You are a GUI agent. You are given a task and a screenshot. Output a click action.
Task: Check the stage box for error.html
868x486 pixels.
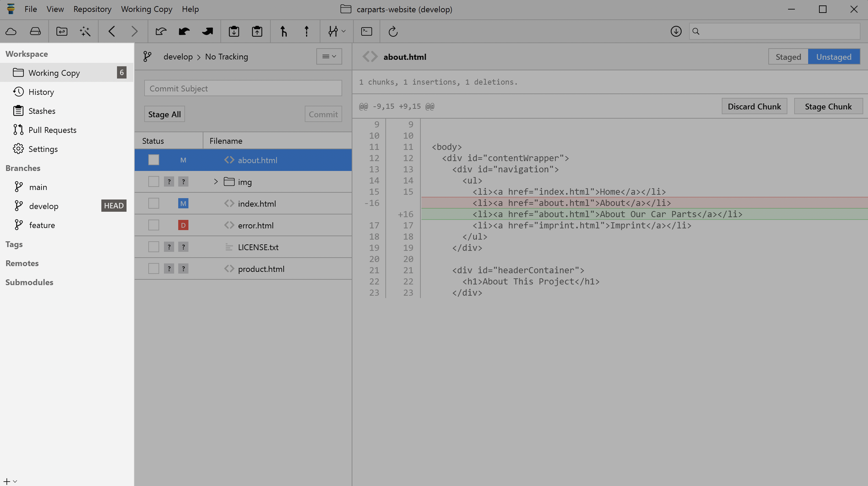(154, 225)
